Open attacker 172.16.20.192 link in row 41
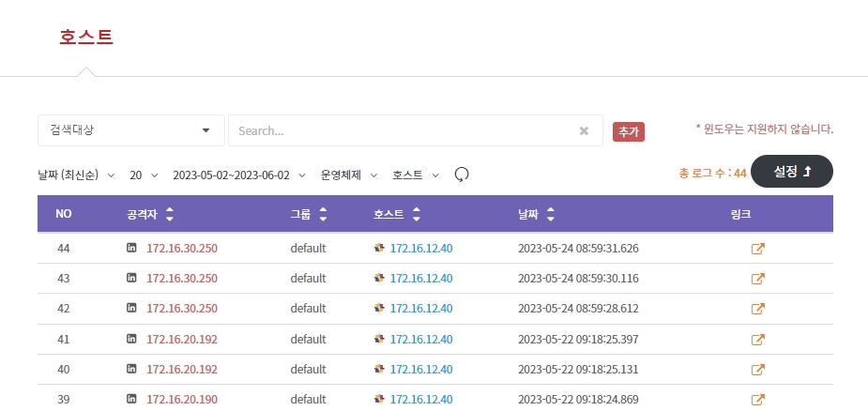Screen dimensions: 868x411 [x=182, y=339]
